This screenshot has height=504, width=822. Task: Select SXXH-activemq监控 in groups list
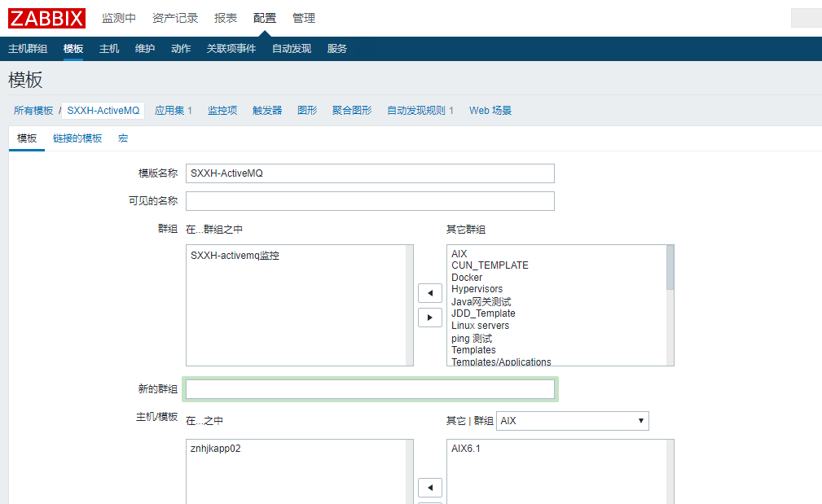click(x=235, y=256)
